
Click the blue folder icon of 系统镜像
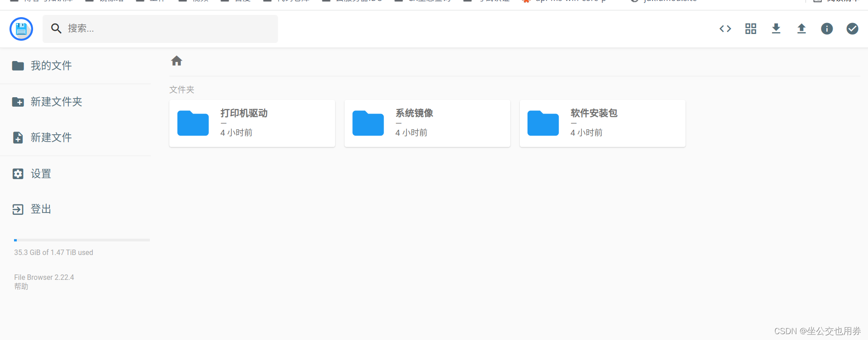pos(368,123)
